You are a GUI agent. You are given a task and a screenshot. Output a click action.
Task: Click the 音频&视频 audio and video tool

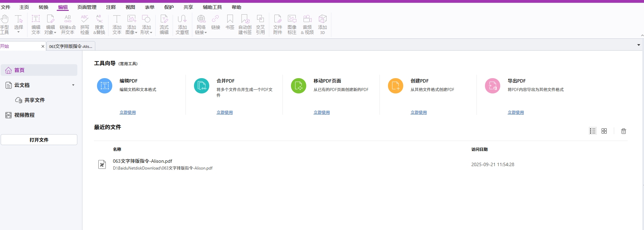pos(307,24)
